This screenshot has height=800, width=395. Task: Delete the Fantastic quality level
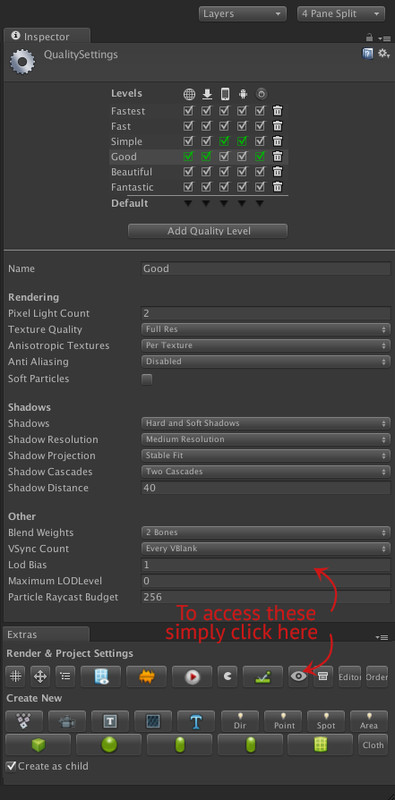click(277, 187)
